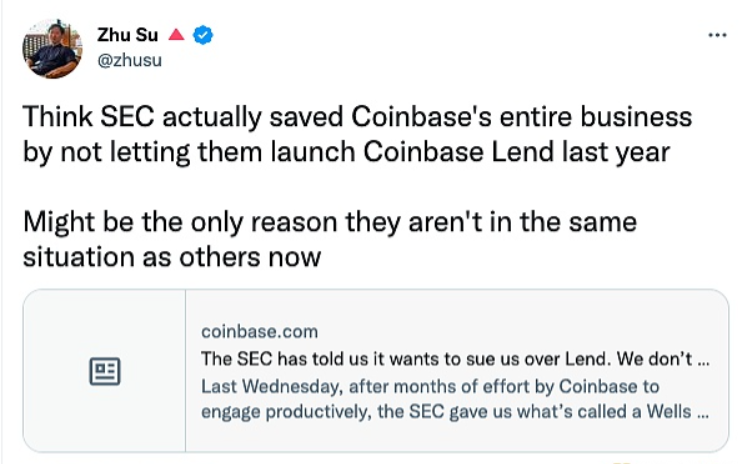
Task: Click the text 'situation as others now'
Action: (x=170, y=256)
